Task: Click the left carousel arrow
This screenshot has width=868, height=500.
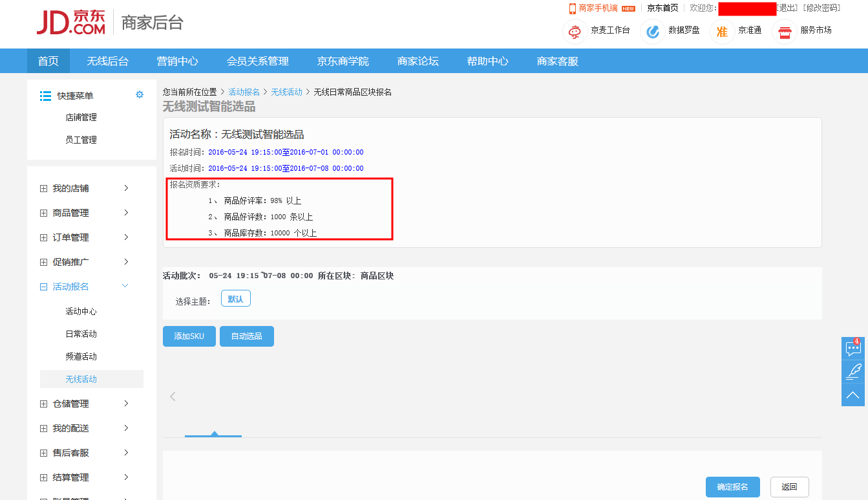Action: 173,397
